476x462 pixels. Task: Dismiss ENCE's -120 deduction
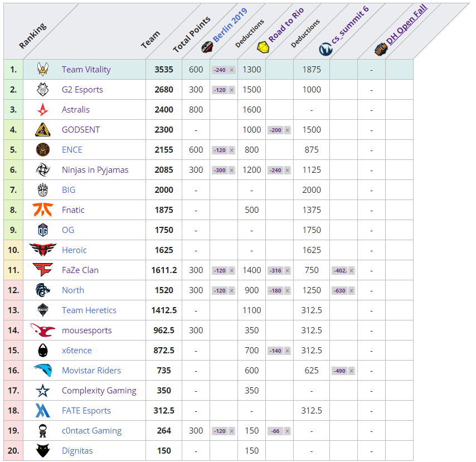232,150
